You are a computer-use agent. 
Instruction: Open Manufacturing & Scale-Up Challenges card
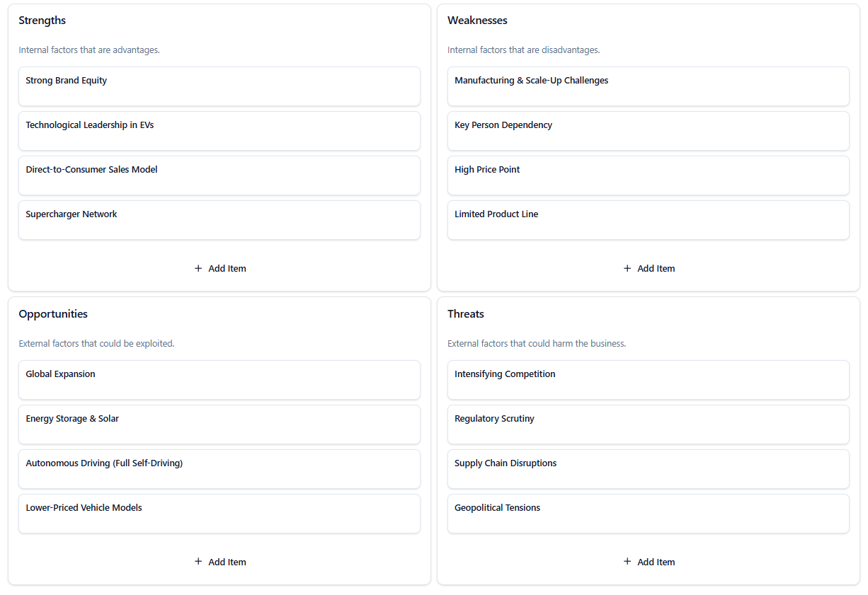pos(648,86)
